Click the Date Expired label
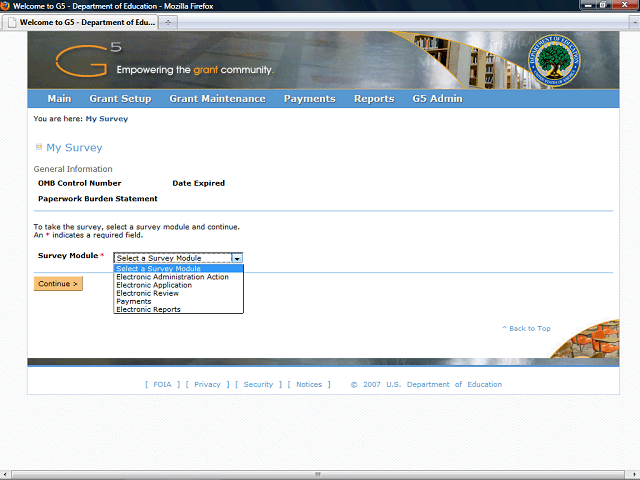The width and height of the screenshot is (640, 480). click(198, 183)
